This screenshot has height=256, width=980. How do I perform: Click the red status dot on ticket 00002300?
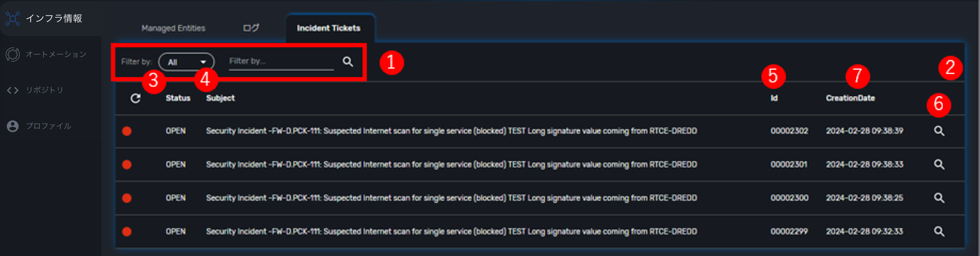(127, 198)
